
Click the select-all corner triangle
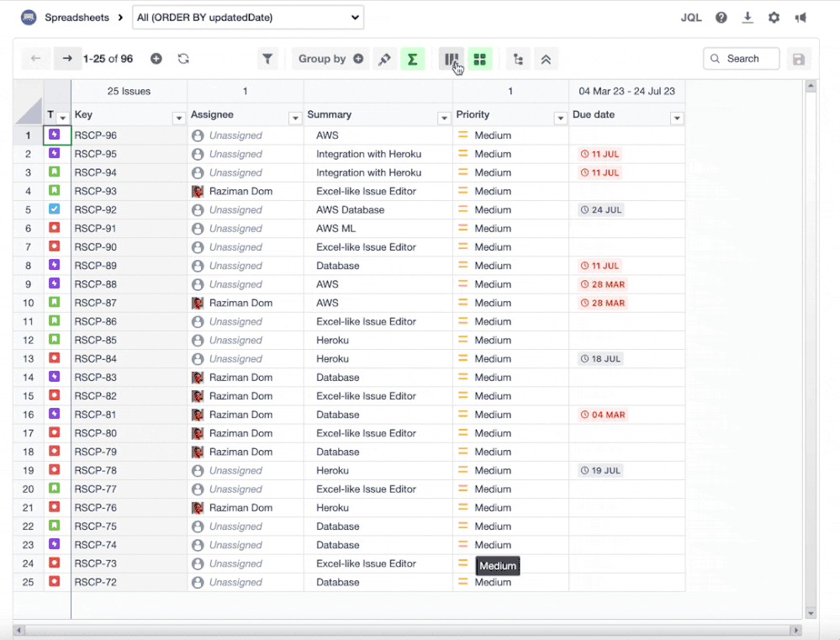pyautogui.click(x=29, y=110)
